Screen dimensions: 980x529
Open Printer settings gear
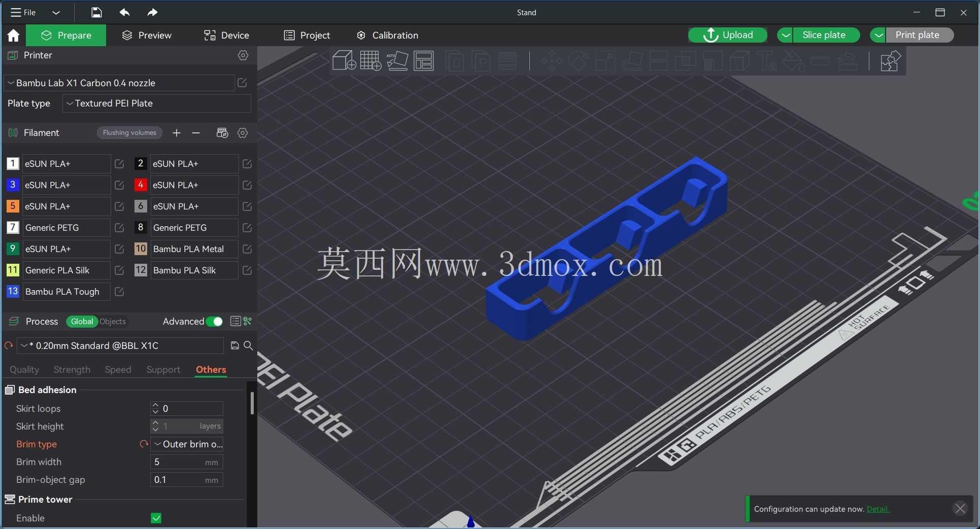tap(243, 55)
